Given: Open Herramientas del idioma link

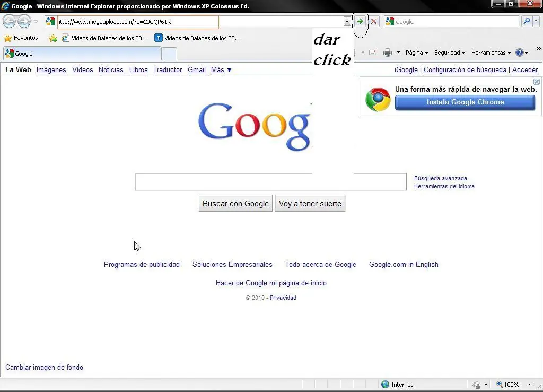Looking at the screenshot, I should [444, 186].
